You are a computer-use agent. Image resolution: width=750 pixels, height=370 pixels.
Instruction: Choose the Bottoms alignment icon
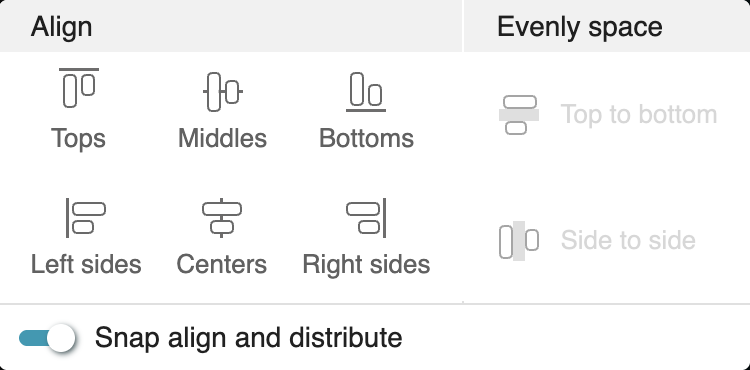[x=366, y=92]
